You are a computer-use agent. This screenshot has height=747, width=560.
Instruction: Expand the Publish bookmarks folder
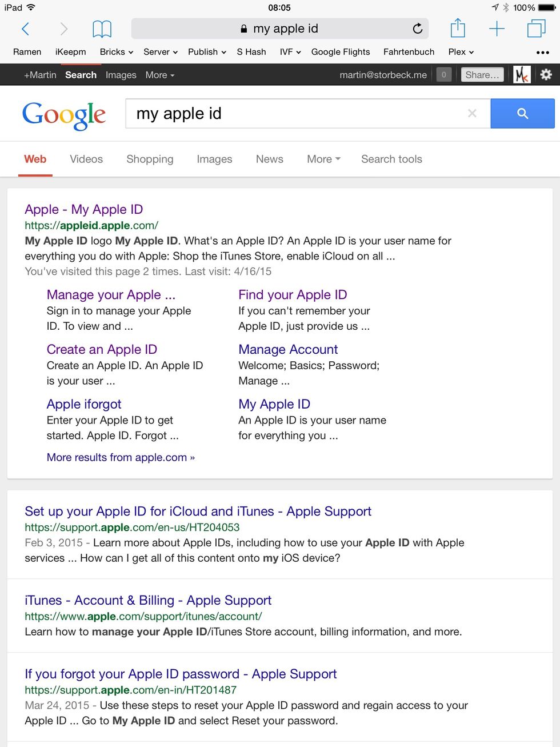click(x=207, y=52)
